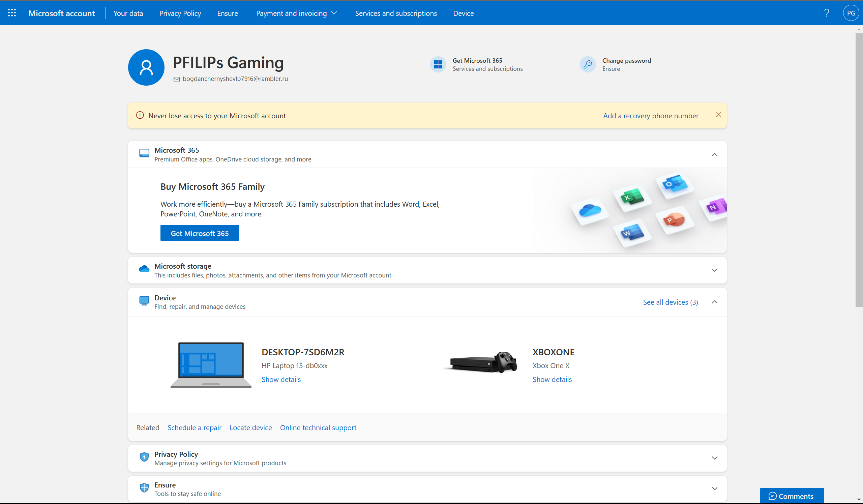The image size is (863, 504).
Task: Click Change password header shortcut text
Action: [627, 60]
